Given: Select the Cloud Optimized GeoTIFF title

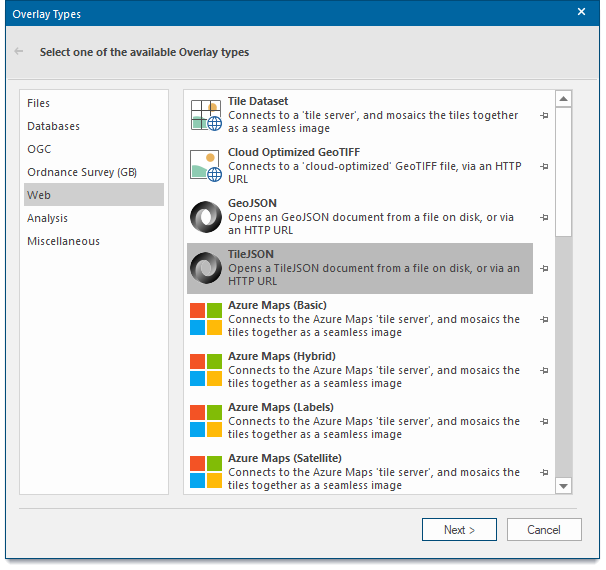Looking at the screenshot, I should (x=294, y=152).
